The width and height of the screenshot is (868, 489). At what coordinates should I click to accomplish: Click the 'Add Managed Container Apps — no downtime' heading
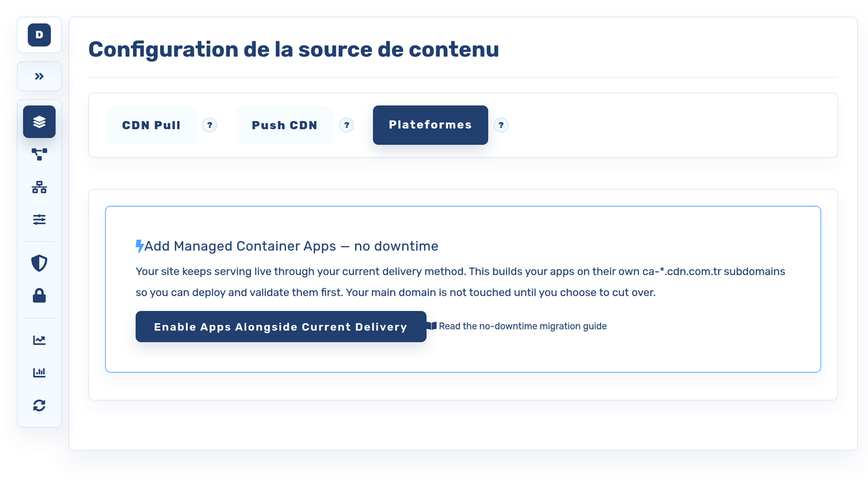(x=291, y=246)
